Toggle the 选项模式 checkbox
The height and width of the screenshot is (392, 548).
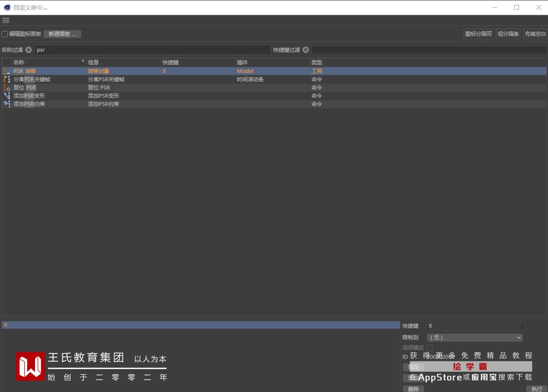[x=430, y=347]
